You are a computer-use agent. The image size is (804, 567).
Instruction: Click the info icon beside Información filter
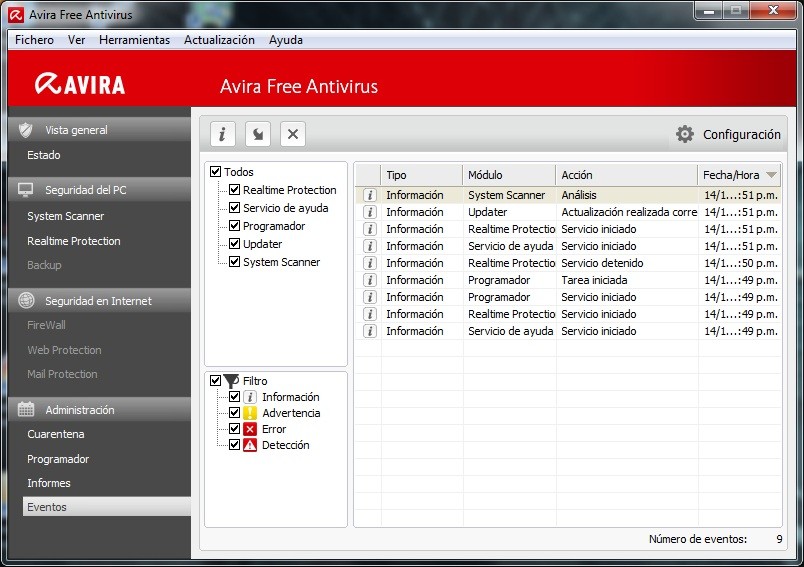[250, 397]
